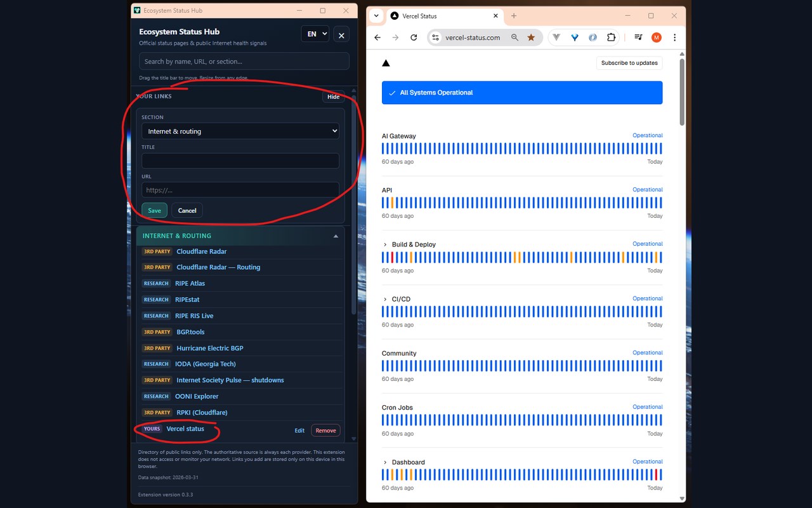The height and width of the screenshot is (508, 812).
Task: Open a new tab in Chrome
Action: [x=514, y=16]
